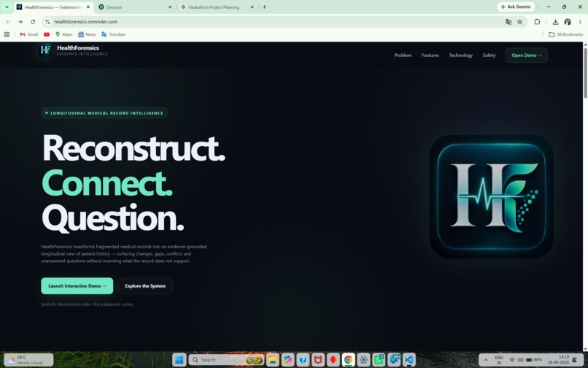Close the Devpost tab

[170, 7]
